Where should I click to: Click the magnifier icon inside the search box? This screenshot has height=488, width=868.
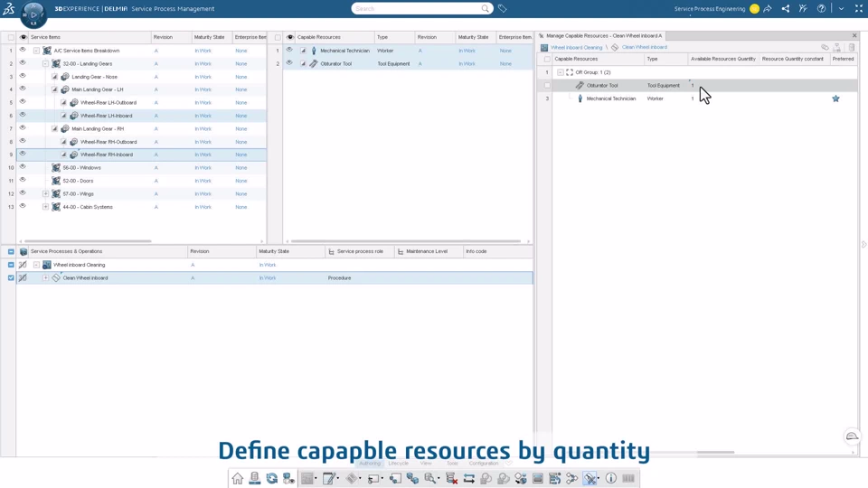coord(485,8)
